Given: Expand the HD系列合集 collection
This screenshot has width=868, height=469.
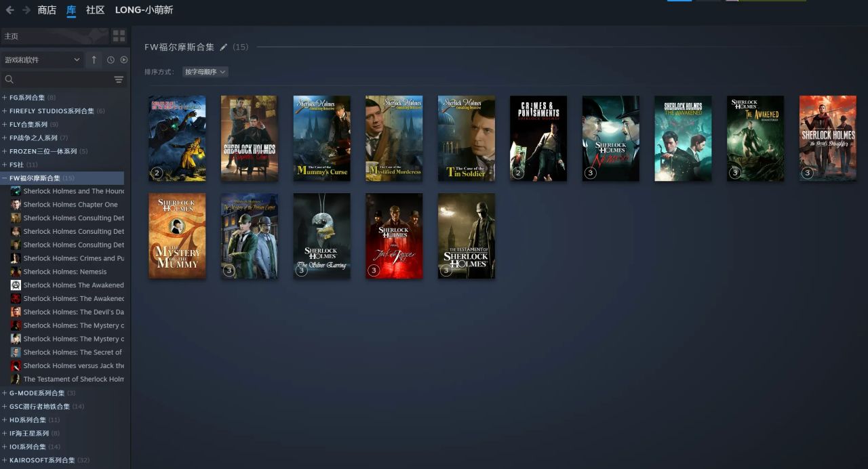Looking at the screenshot, I should coord(4,420).
